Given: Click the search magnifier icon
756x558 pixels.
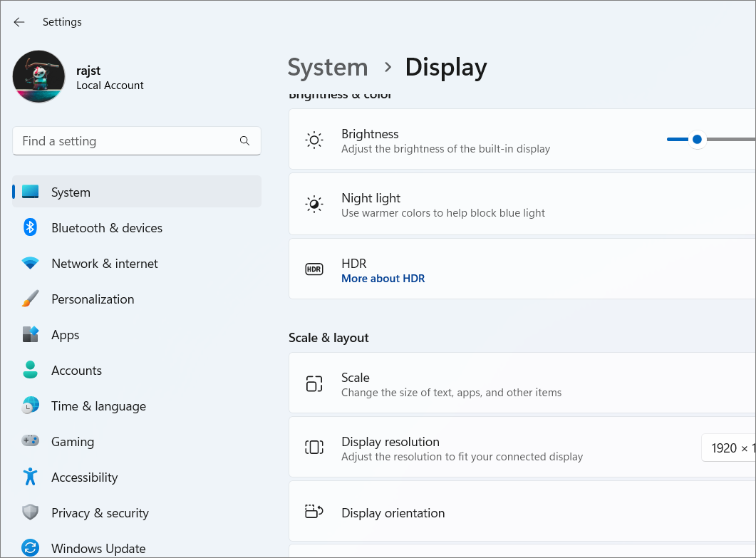Looking at the screenshot, I should 244,140.
